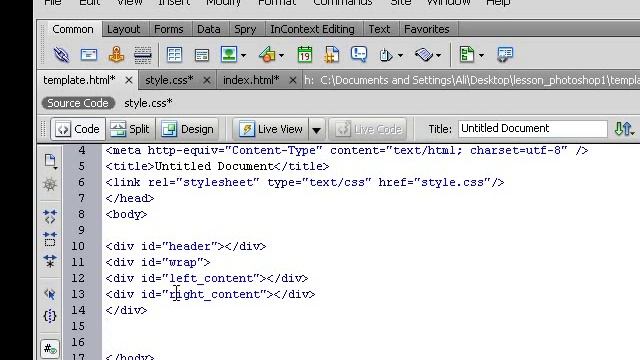Click the Head tags icon
Viewport: 640px width, 360px height.
click(386, 55)
